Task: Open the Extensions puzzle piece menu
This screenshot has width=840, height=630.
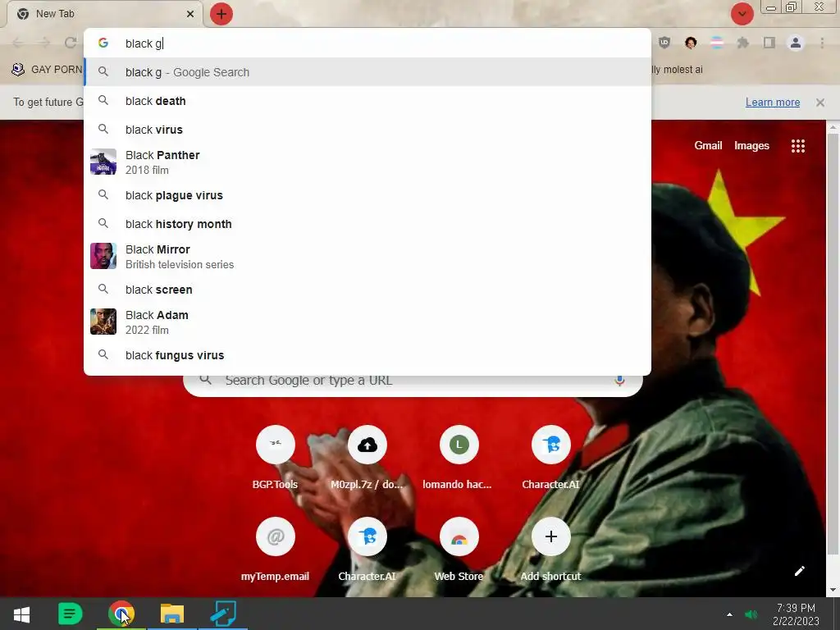Action: pyautogui.click(x=743, y=43)
